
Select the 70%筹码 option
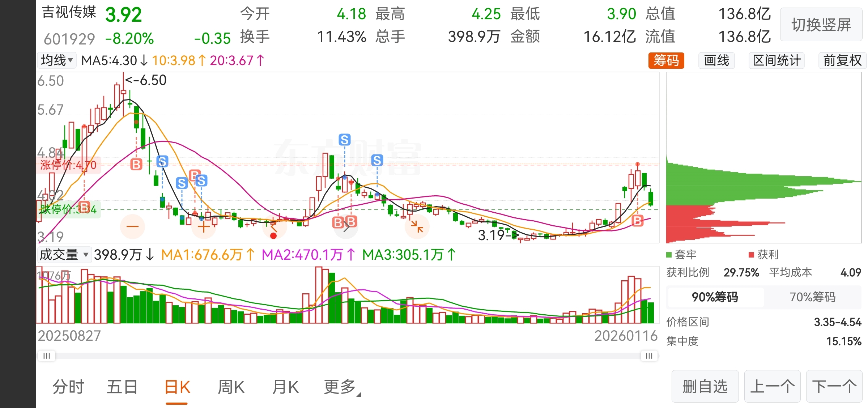812,297
